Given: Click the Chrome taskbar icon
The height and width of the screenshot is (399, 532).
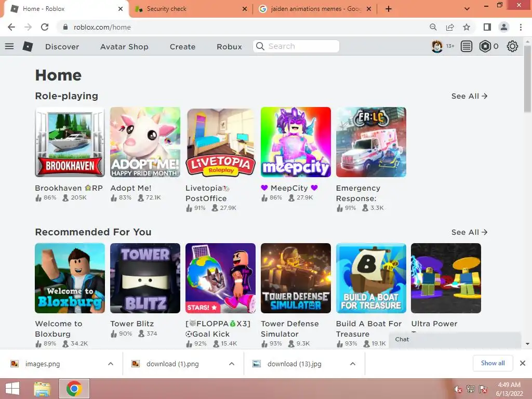Looking at the screenshot, I should (74, 389).
